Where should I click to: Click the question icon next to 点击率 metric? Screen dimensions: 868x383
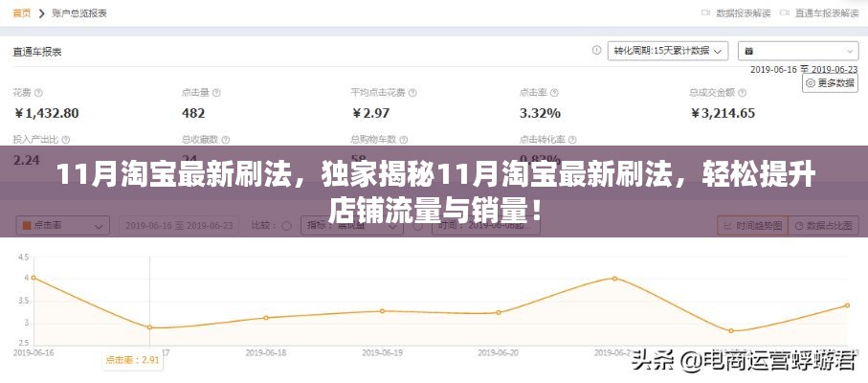click(x=554, y=93)
